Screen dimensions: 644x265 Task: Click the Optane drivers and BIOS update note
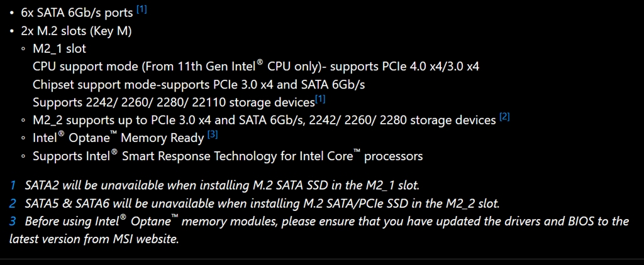click(327, 222)
